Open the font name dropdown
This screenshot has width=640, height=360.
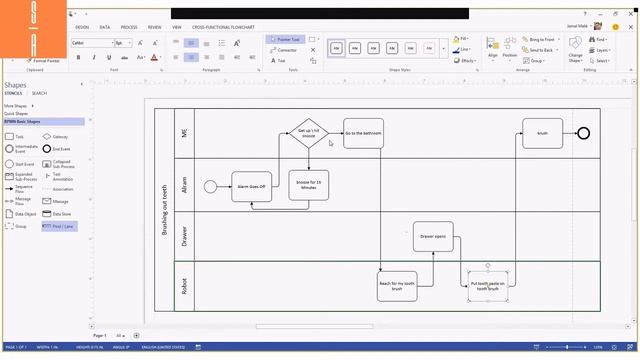(x=112, y=43)
